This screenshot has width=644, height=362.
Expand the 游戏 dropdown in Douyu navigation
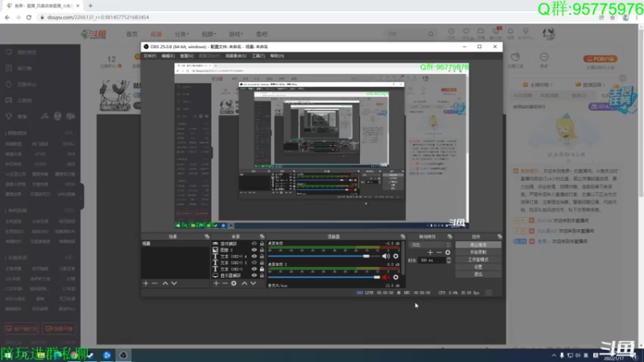tap(236, 34)
